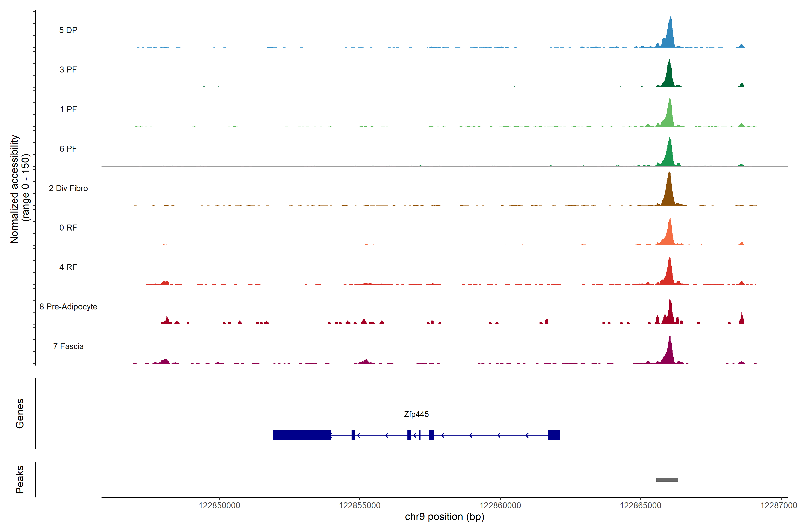Click the 122865000 axis tick label
Viewport: 798px width, 532px height.
(x=641, y=506)
